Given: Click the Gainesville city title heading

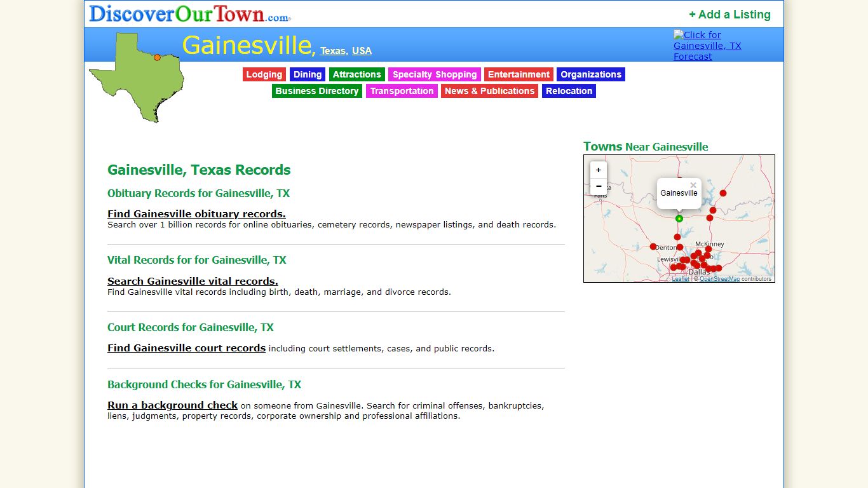Looking at the screenshot, I should [x=247, y=45].
